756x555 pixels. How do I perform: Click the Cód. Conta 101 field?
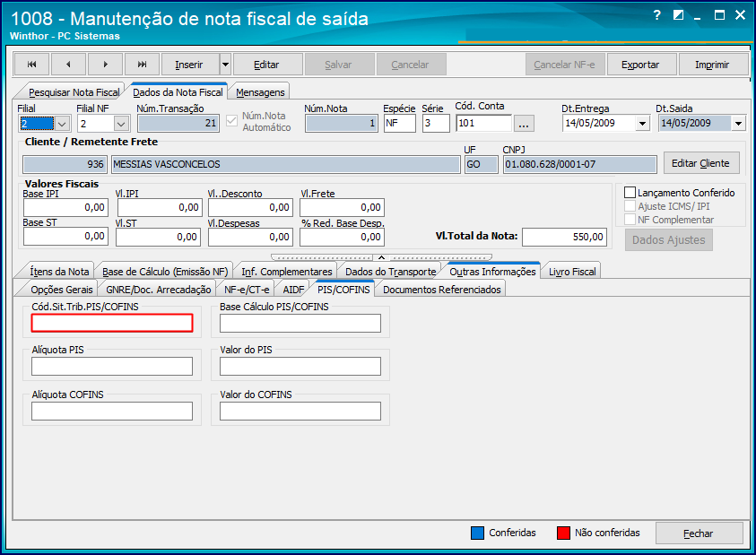[x=484, y=124]
